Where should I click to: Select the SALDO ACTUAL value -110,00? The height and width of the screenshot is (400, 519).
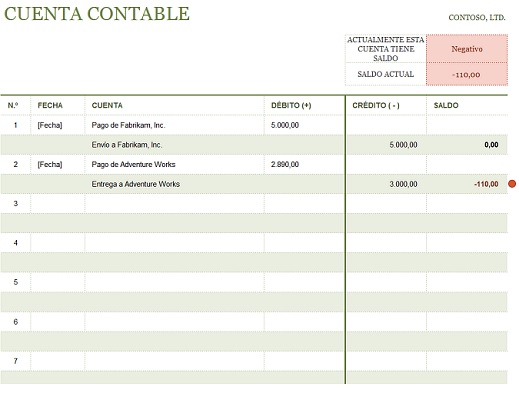(467, 74)
